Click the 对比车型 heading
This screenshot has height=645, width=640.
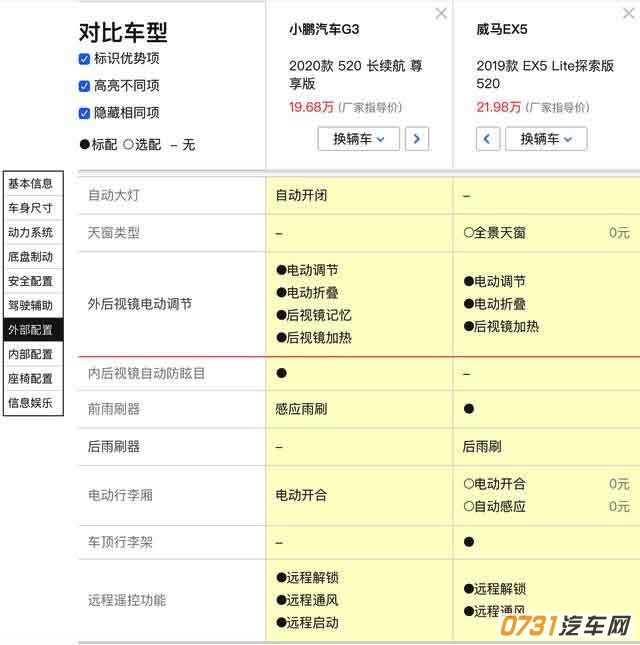click(123, 32)
